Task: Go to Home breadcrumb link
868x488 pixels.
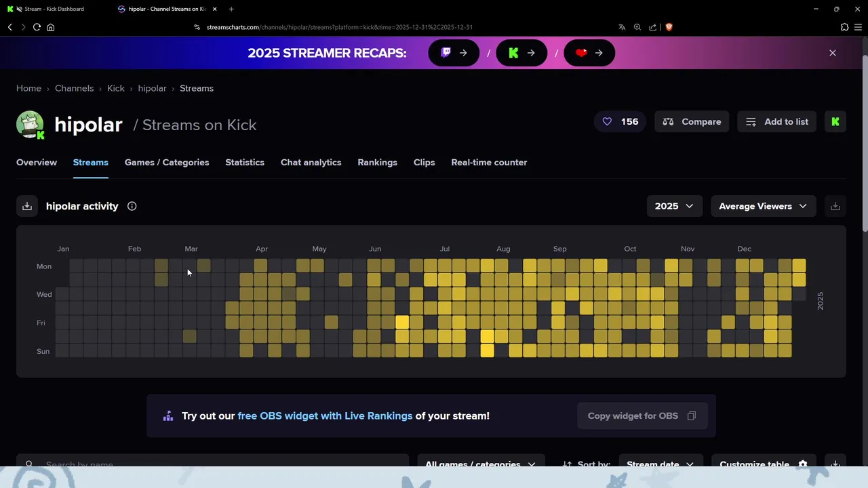Action: (28, 88)
